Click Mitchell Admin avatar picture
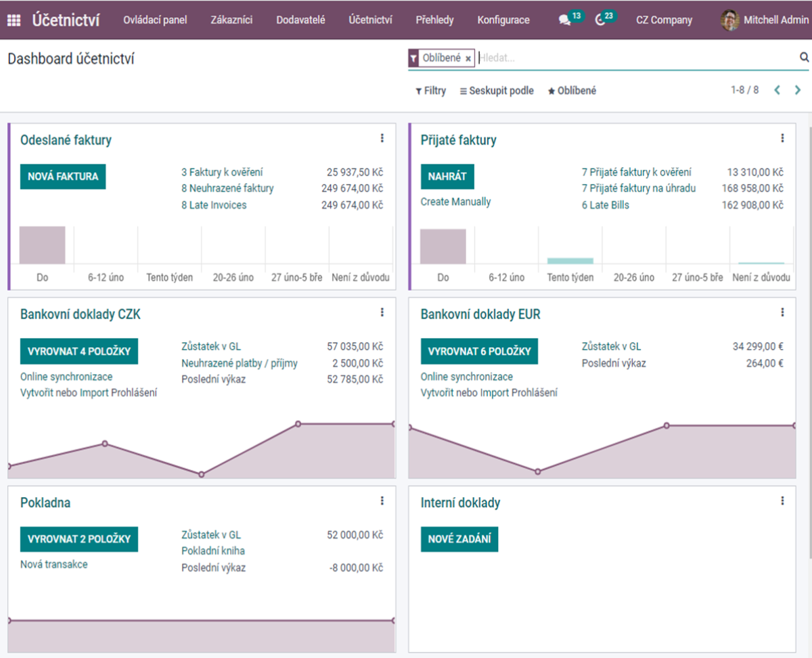 pyautogui.click(x=729, y=20)
